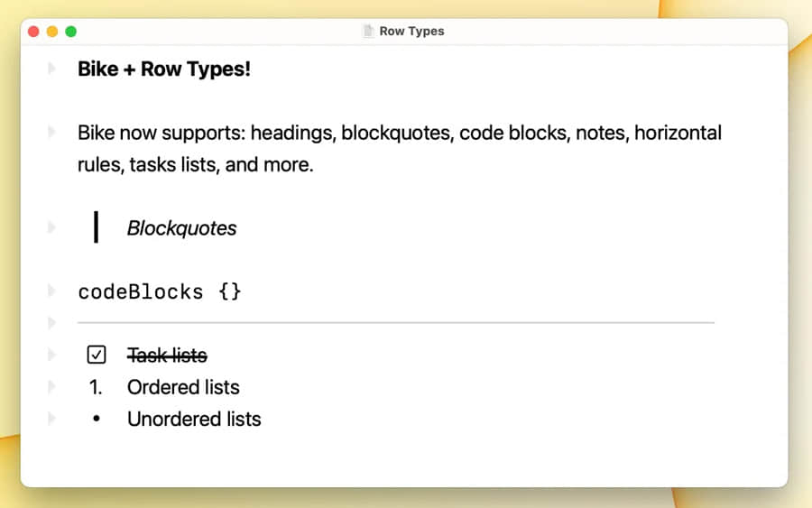Click the vertical blockquote bar
The height and width of the screenshot is (508, 812).
pos(96,227)
